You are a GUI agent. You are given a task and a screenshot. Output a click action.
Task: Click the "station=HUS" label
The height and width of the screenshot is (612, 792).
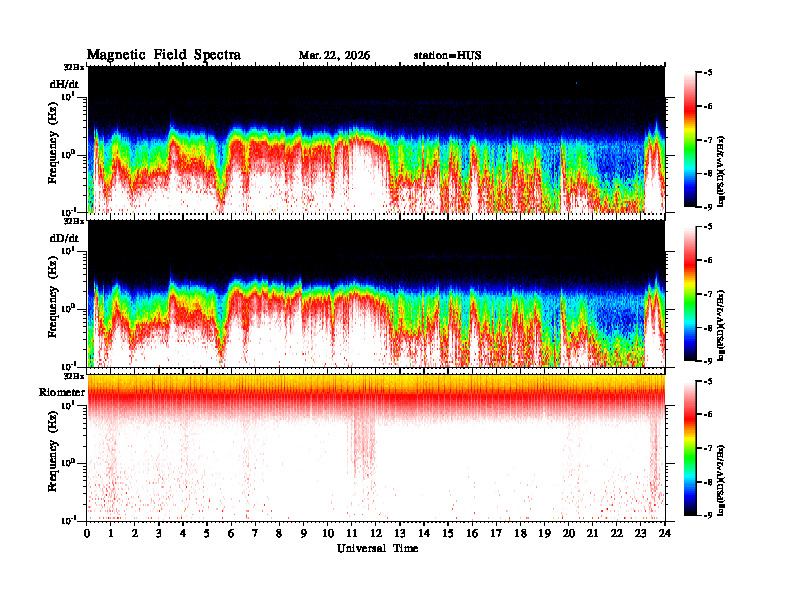tap(447, 56)
